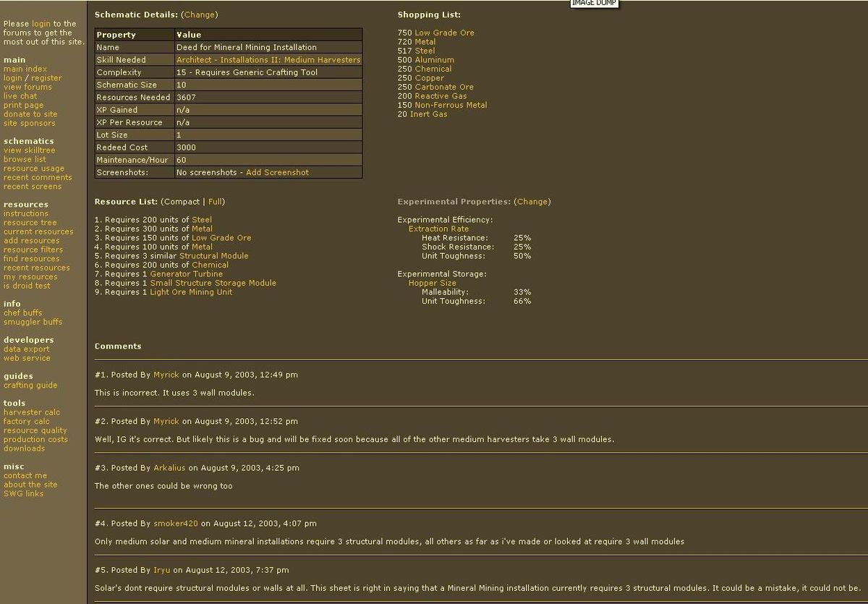Open the Light Ore Mining Unit link

tap(191, 292)
